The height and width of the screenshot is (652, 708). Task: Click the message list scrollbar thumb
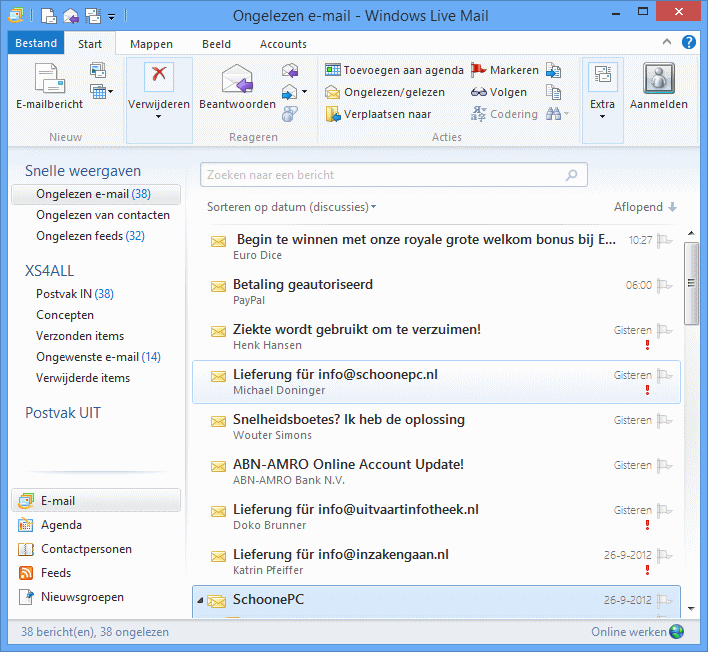(x=691, y=283)
